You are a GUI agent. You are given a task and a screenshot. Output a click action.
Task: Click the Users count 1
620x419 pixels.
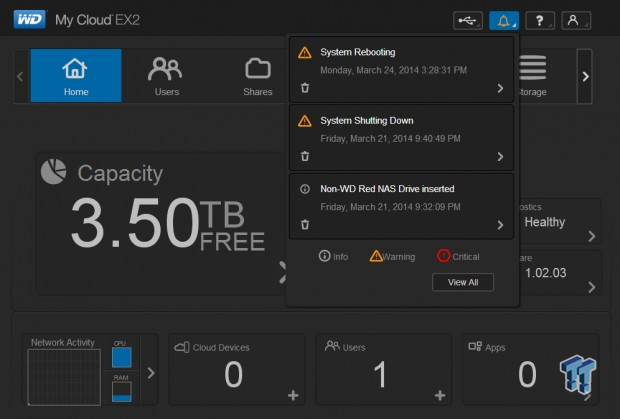click(380, 374)
